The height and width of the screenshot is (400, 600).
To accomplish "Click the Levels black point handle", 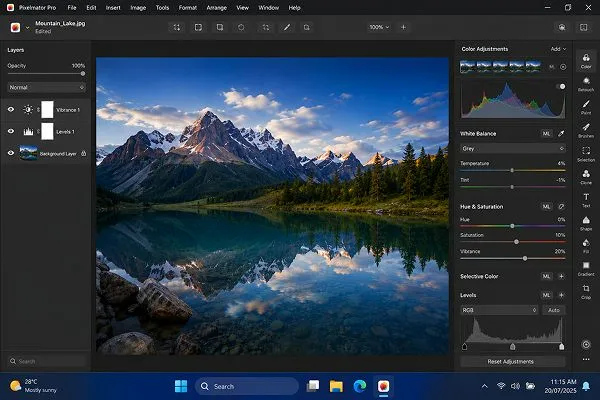I will click(x=464, y=347).
